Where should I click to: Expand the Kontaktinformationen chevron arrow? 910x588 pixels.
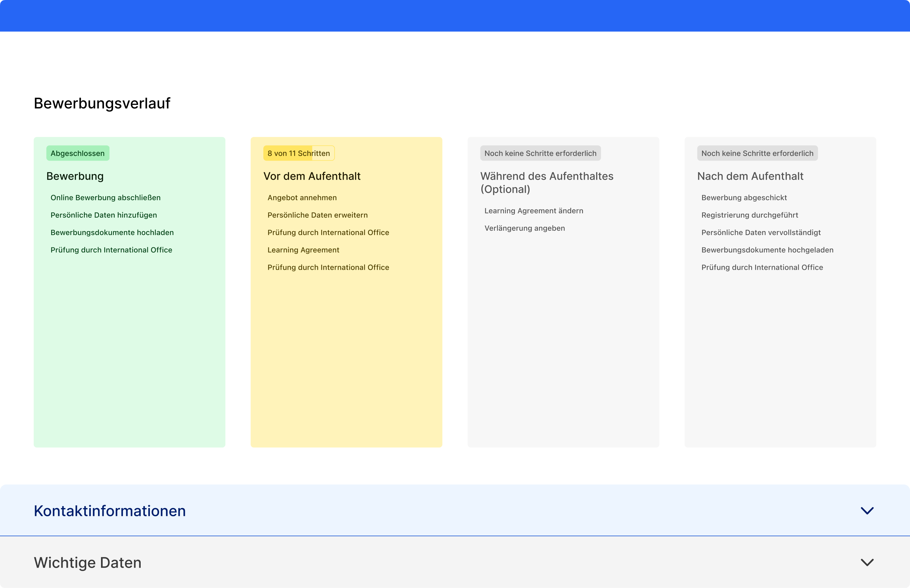867,511
